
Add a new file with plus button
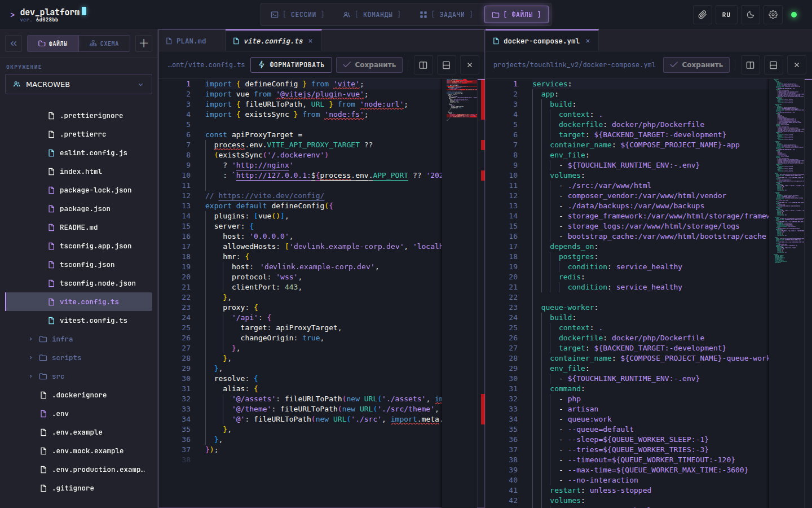click(x=144, y=43)
